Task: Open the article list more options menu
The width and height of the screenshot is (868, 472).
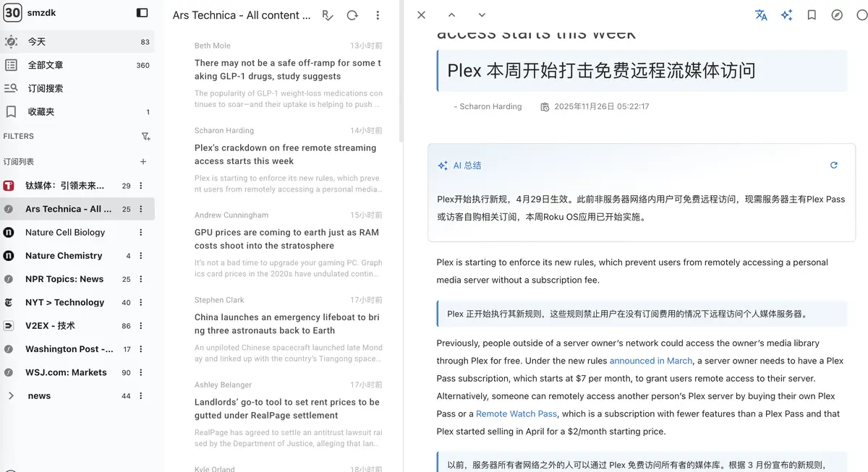Action: click(x=378, y=15)
